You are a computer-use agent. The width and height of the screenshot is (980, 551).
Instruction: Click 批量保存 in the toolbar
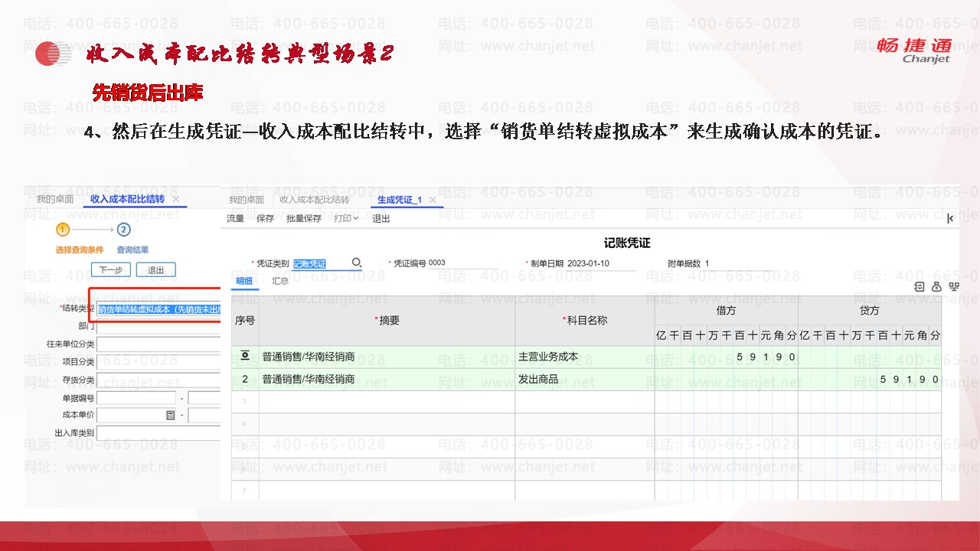(x=303, y=219)
